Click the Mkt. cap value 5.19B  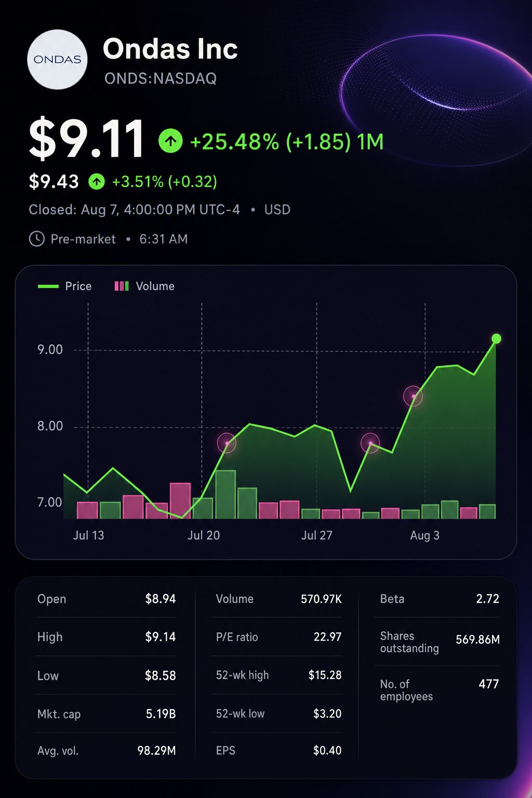click(161, 714)
